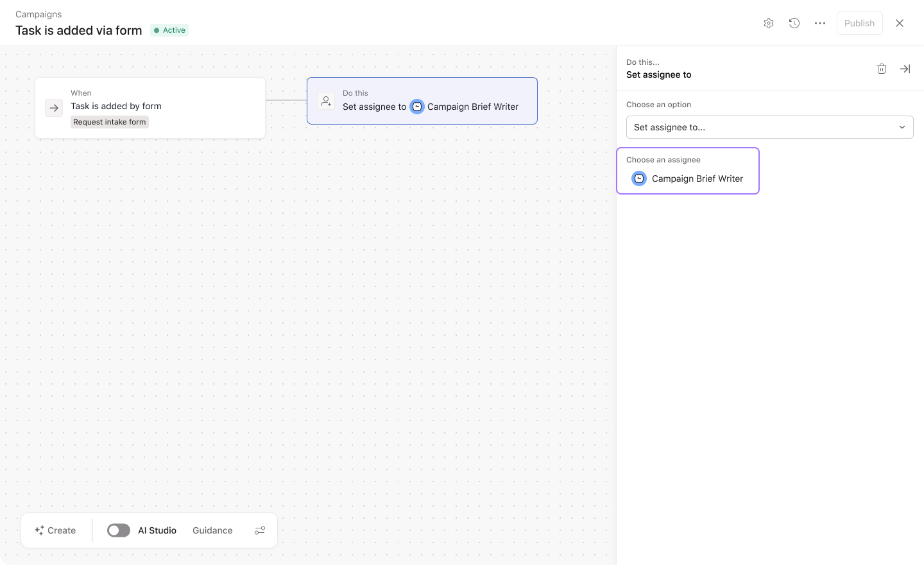Image resolution: width=924 pixels, height=565 pixels.
Task: Click the Campaigns breadcrumb
Action: pos(38,14)
